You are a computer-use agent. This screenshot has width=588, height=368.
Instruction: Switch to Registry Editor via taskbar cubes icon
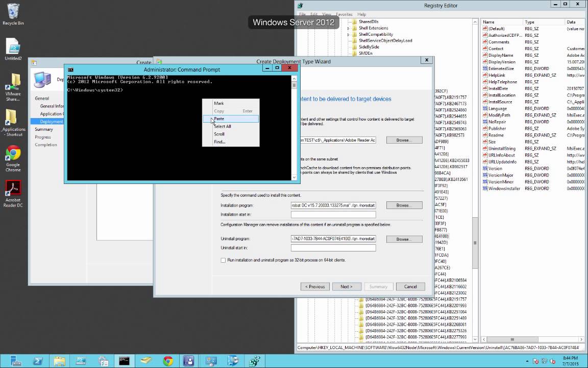tap(255, 361)
